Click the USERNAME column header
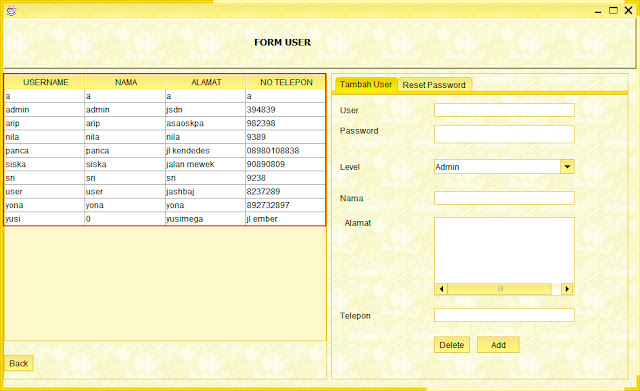Screen dimensions: 640x391 point(45,82)
